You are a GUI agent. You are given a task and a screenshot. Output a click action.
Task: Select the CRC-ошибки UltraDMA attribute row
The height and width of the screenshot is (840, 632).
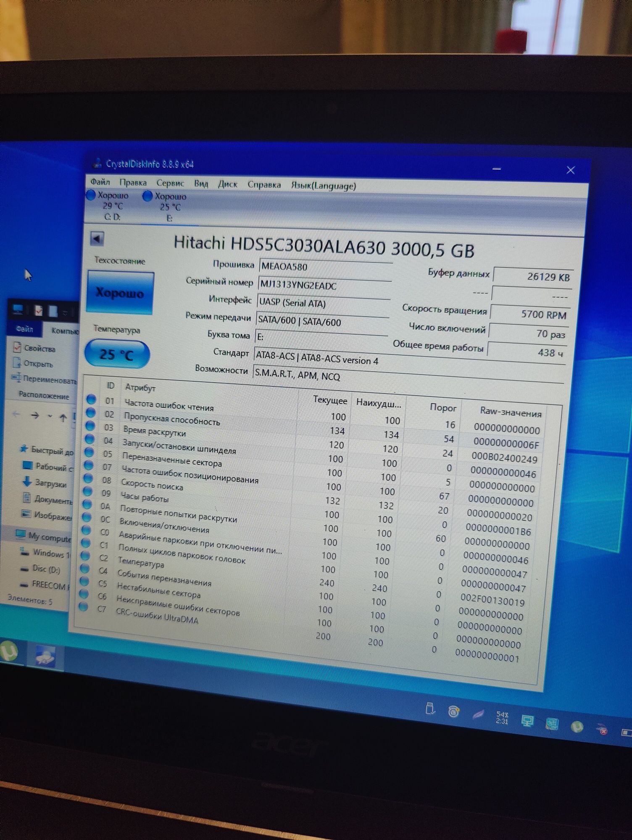point(301,632)
